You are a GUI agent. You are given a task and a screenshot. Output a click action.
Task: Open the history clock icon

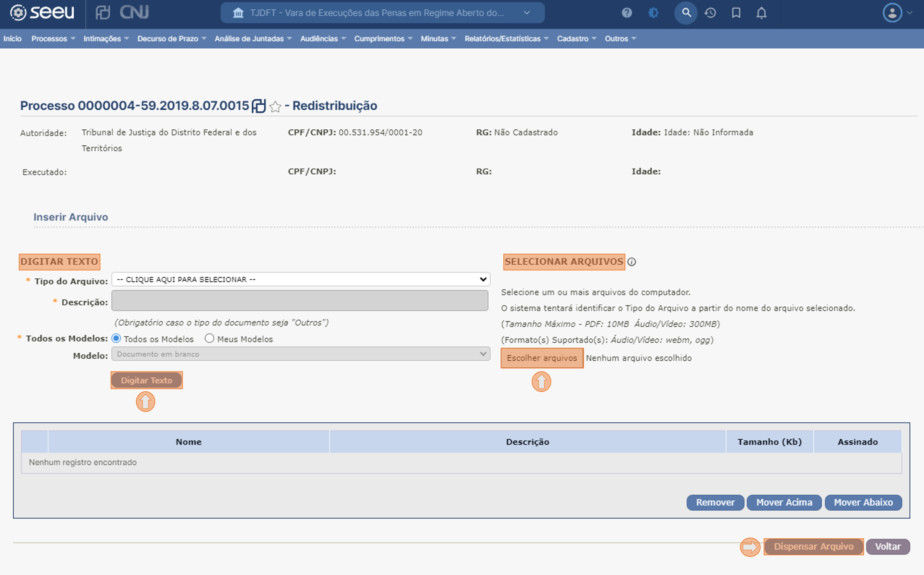coord(710,13)
